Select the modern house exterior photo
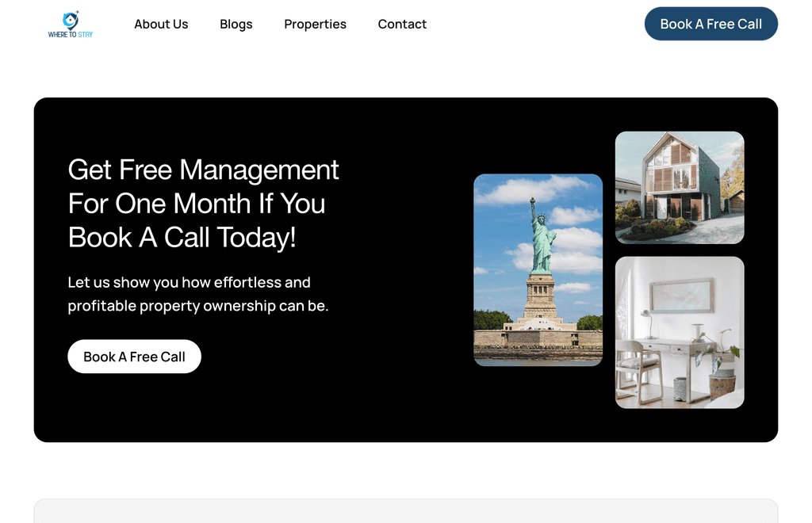The height and width of the screenshot is (523, 812). point(680,188)
